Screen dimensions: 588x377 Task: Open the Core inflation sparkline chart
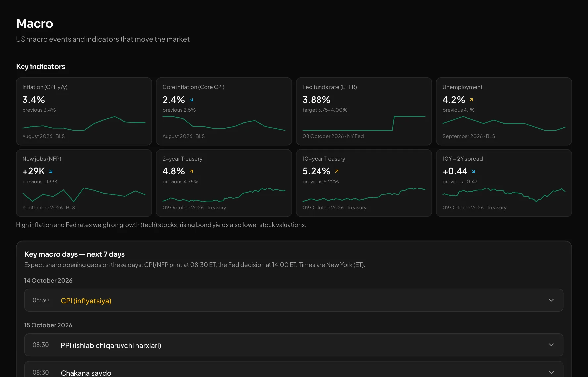point(224,124)
